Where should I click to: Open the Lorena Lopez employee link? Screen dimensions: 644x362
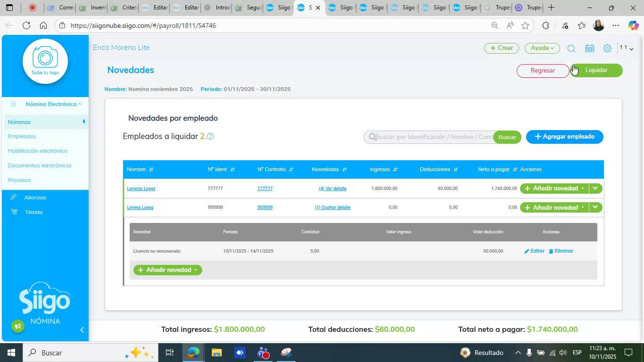point(140,207)
